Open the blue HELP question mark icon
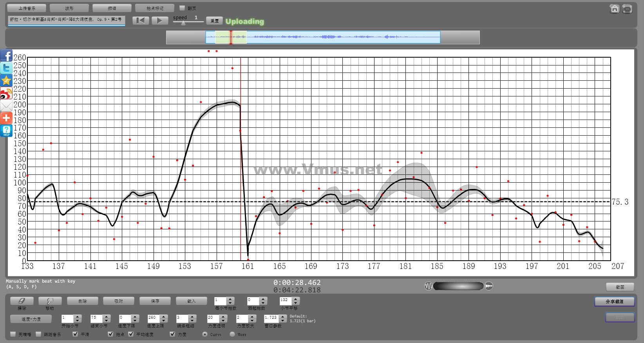The height and width of the screenshot is (343, 644). click(6, 131)
